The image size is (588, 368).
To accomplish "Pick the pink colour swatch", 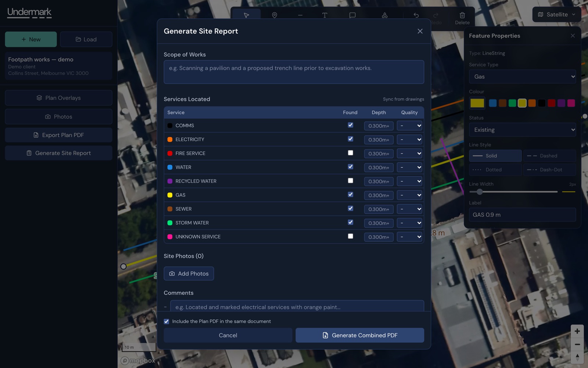I will tap(571, 103).
